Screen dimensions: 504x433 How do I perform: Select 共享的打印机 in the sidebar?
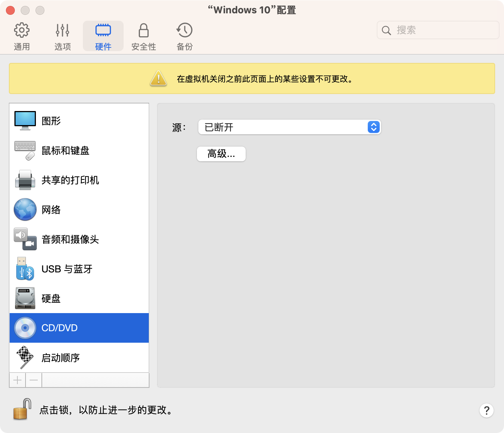79,180
